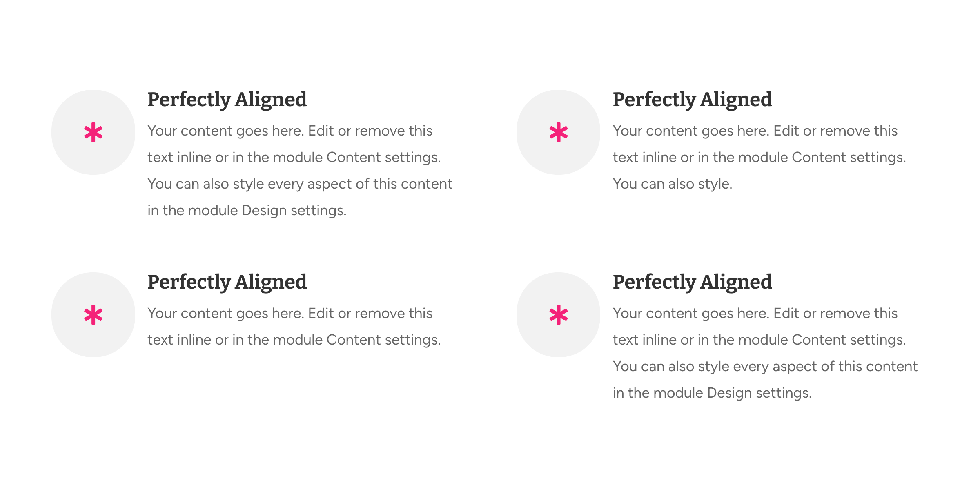
Task: Click top-left blurb's "Your content goes here" line
Action: click(290, 131)
